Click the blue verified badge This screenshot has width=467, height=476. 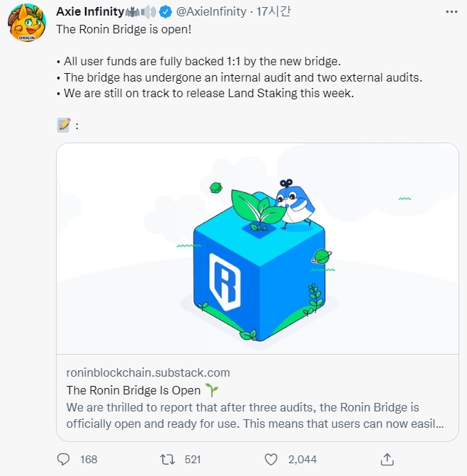(165, 12)
